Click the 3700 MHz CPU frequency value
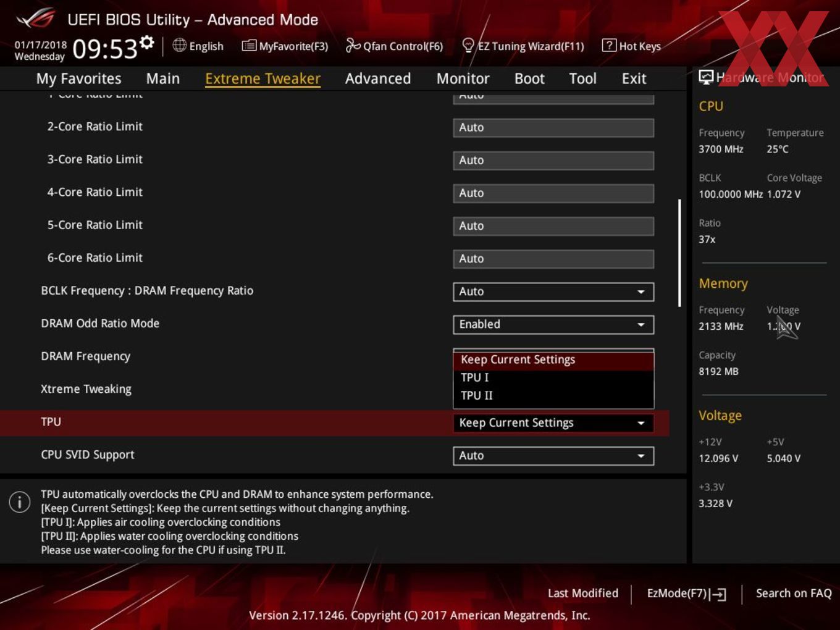 point(721,149)
